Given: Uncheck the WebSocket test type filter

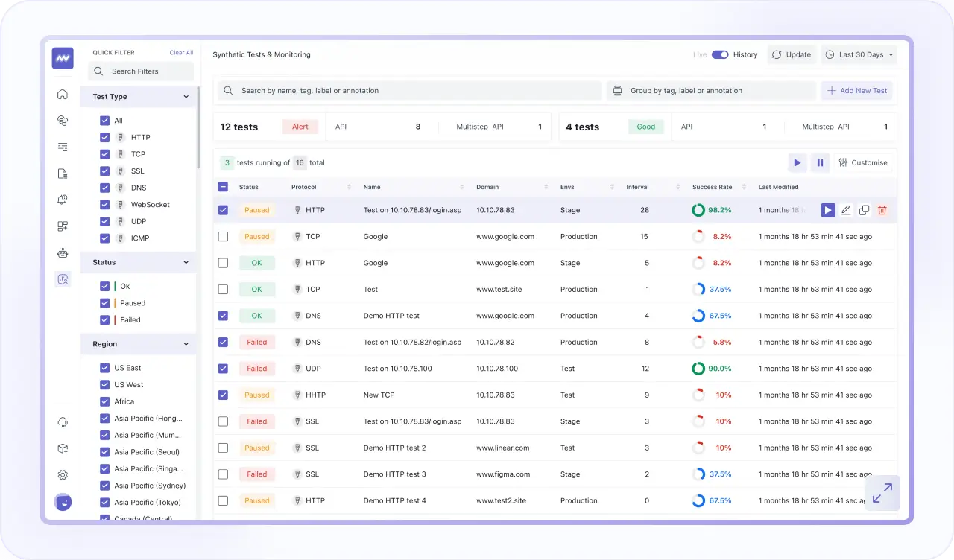Looking at the screenshot, I should click(x=105, y=204).
